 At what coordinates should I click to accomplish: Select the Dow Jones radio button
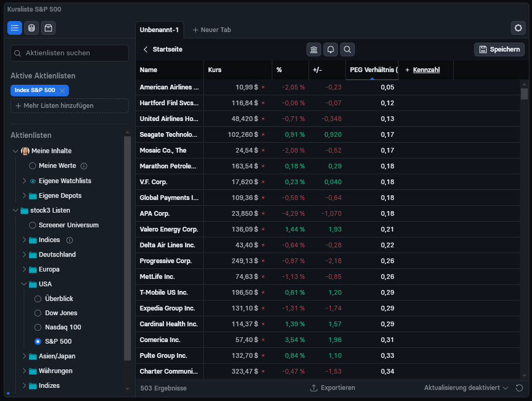tap(38, 313)
